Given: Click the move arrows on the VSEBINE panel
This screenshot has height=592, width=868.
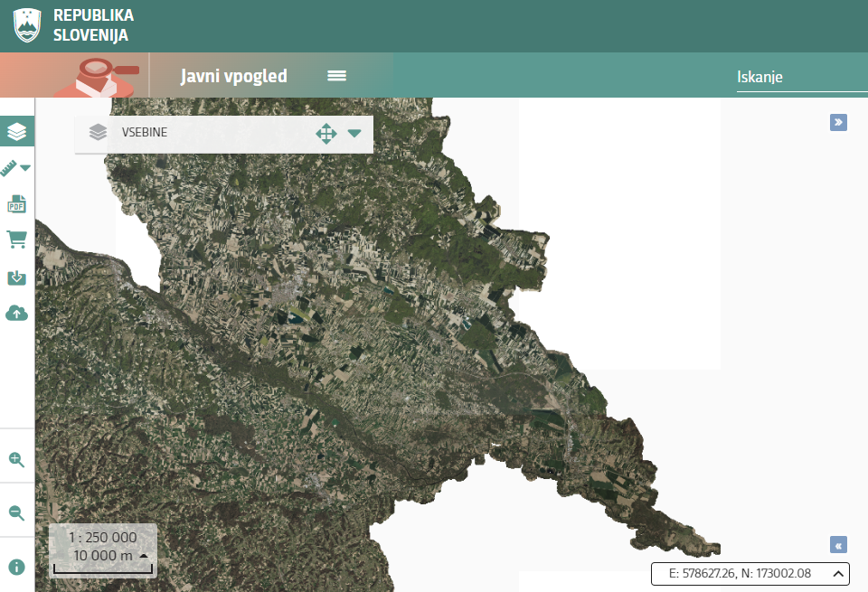Looking at the screenshot, I should [x=325, y=134].
